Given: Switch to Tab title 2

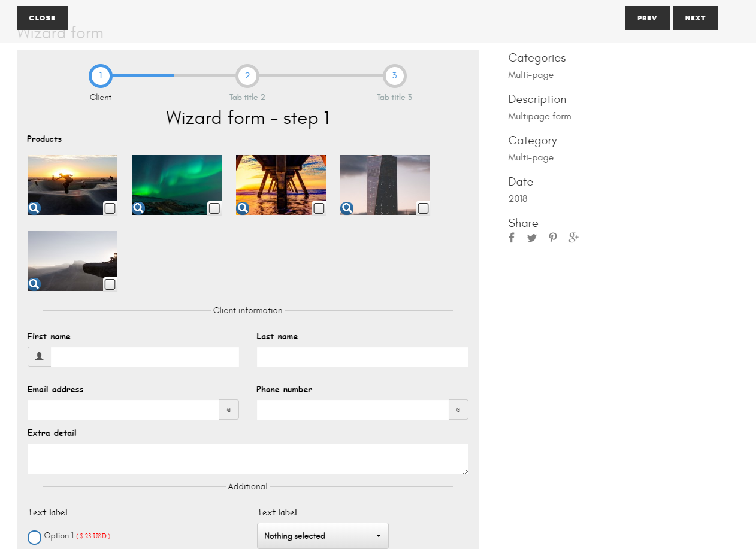Looking at the screenshot, I should tap(247, 76).
